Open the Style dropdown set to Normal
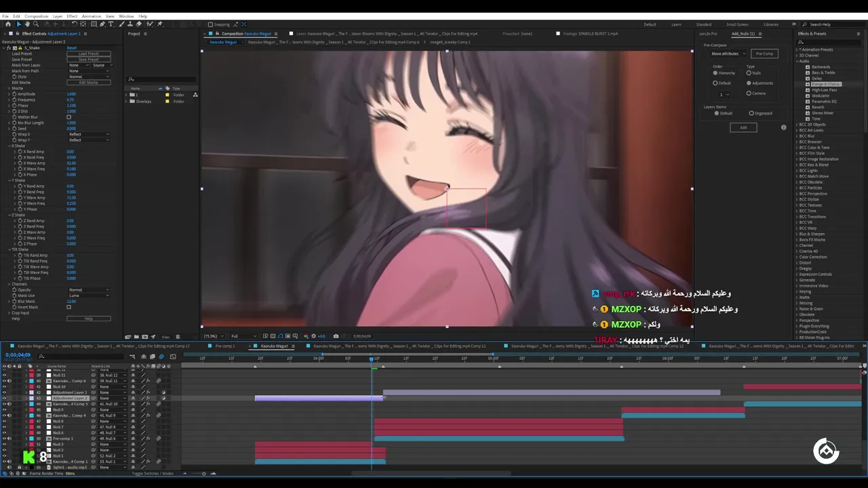This screenshot has width=868, height=488. [89, 77]
